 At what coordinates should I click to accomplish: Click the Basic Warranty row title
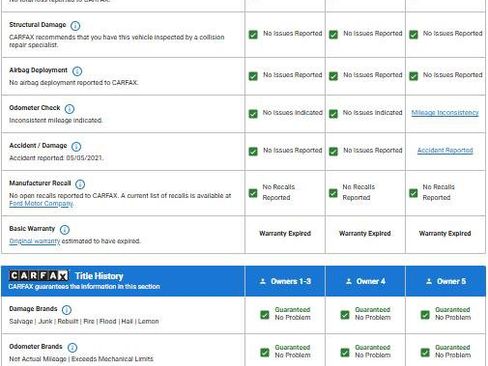click(32, 229)
